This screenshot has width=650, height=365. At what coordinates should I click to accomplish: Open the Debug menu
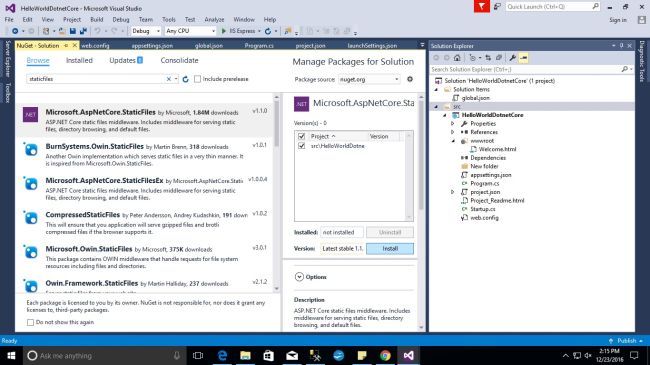coord(121,19)
